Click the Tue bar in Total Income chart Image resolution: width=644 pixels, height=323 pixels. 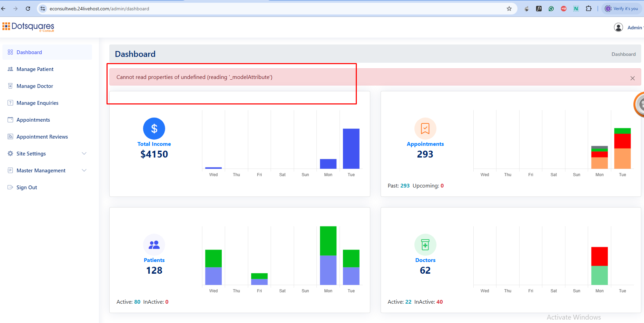(x=351, y=149)
